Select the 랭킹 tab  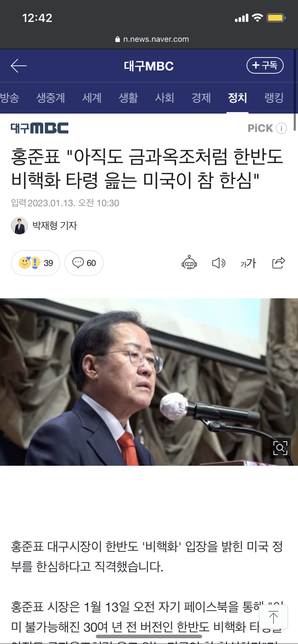coord(274,98)
